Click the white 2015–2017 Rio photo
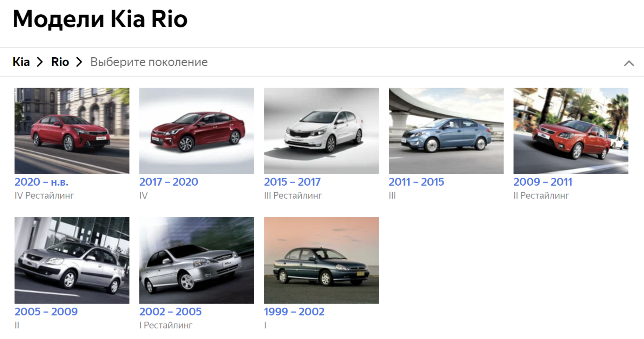 321,131
